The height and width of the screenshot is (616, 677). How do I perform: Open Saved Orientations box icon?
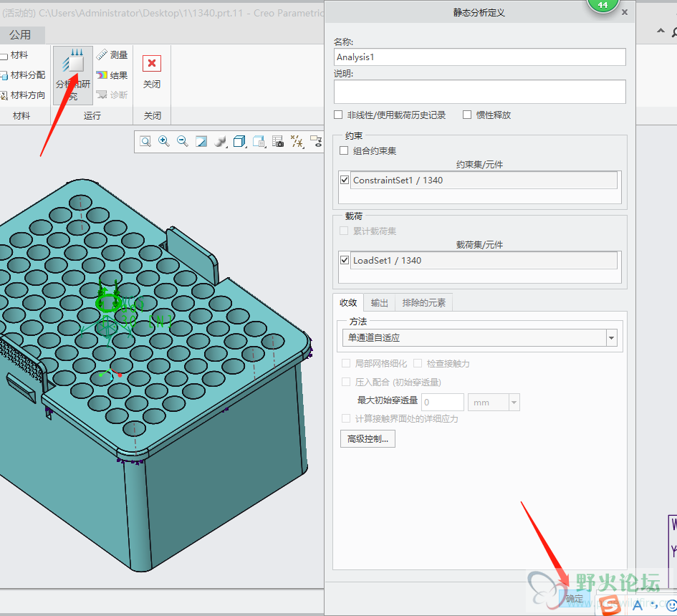click(x=239, y=141)
